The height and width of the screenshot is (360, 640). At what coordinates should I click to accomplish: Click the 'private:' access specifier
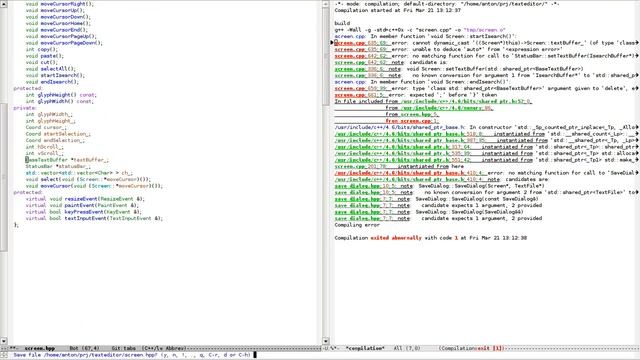25,108
